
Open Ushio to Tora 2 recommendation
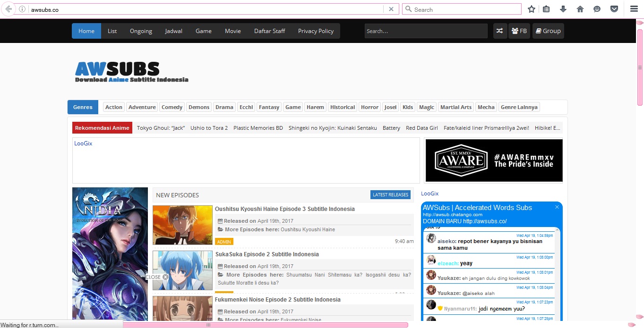click(209, 128)
